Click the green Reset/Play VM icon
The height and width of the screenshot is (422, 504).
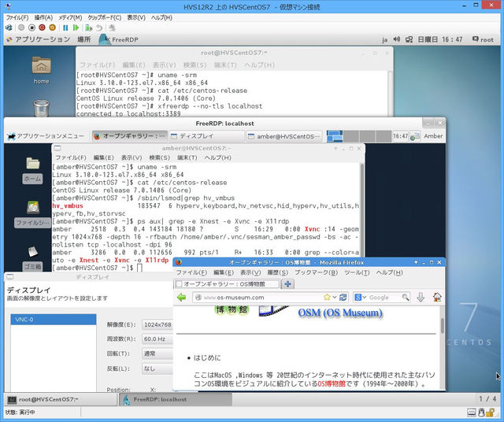[76, 28]
